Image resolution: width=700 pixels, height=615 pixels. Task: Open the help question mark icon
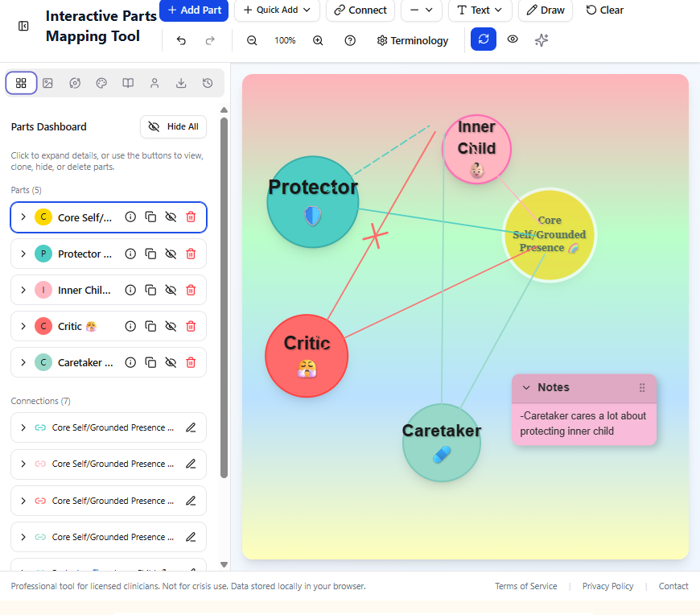click(349, 39)
